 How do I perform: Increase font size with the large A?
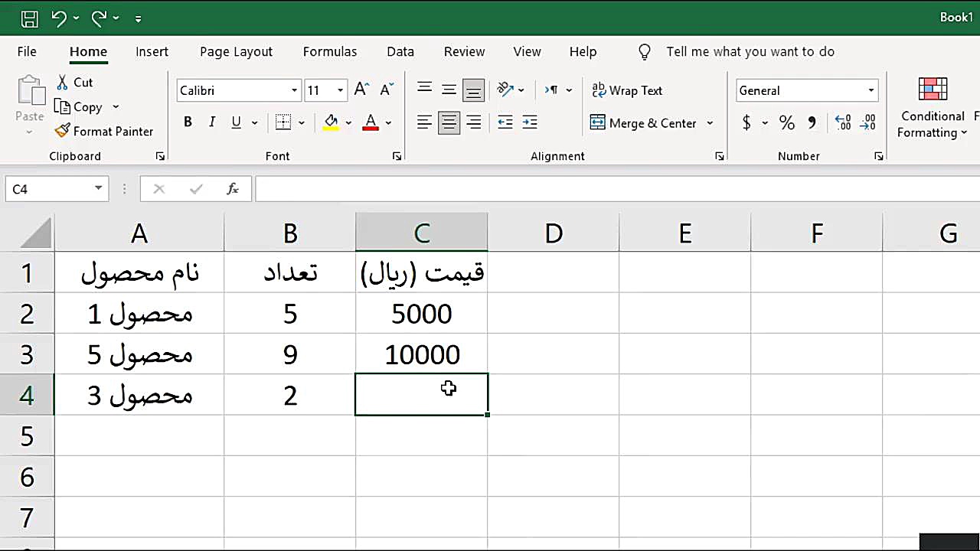362,90
